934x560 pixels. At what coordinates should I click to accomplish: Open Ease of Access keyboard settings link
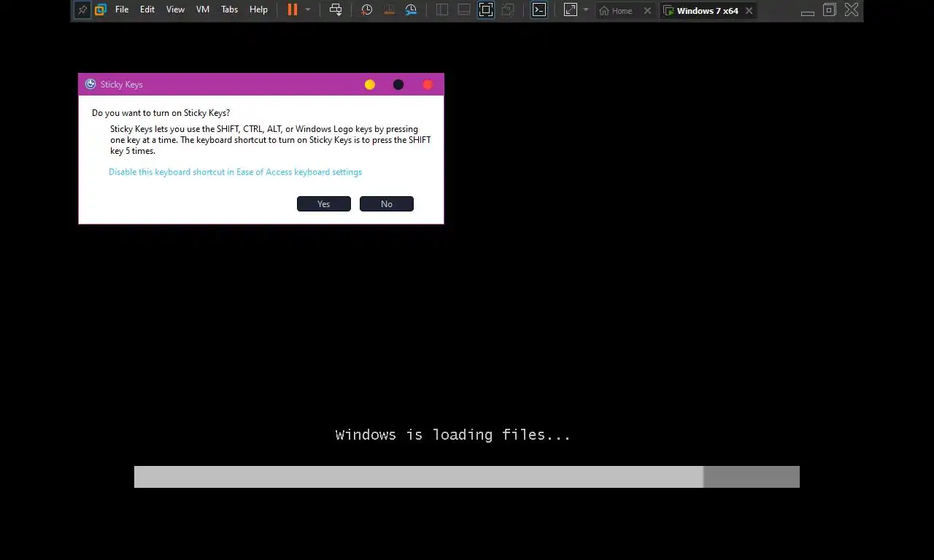coord(235,172)
